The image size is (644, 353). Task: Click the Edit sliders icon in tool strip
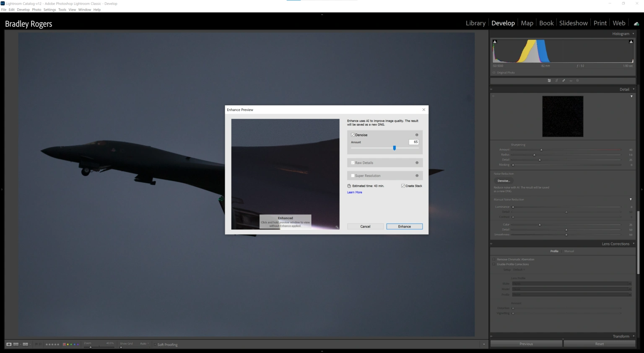coord(549,80)
